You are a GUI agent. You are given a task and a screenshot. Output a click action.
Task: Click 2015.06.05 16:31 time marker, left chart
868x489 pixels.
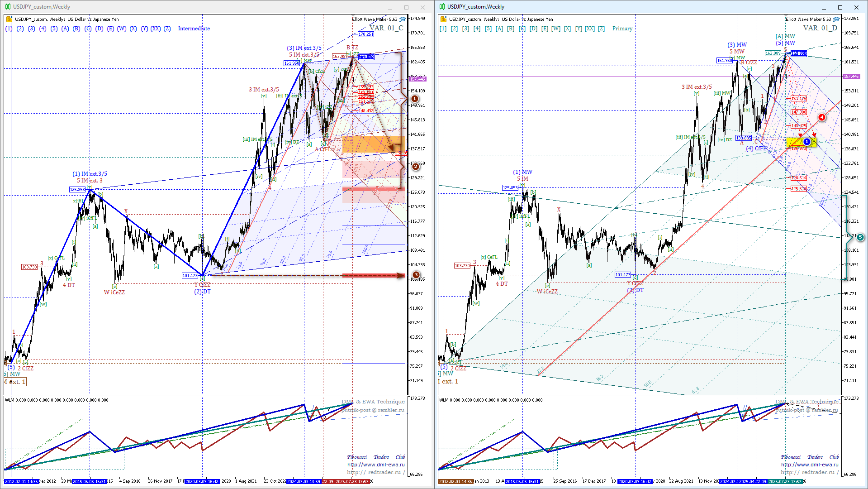[x=89, y=481]
